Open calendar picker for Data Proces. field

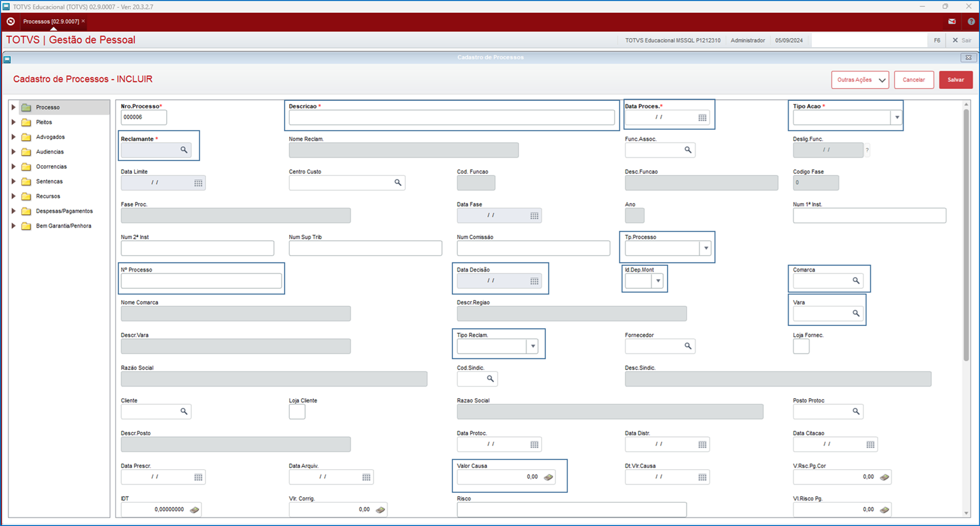[702, 117]
